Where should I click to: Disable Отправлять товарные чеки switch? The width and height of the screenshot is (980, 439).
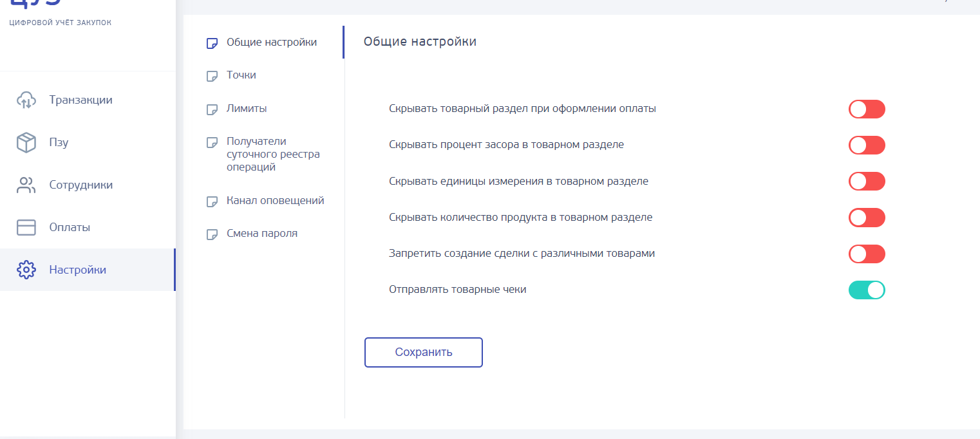(867, 290)
